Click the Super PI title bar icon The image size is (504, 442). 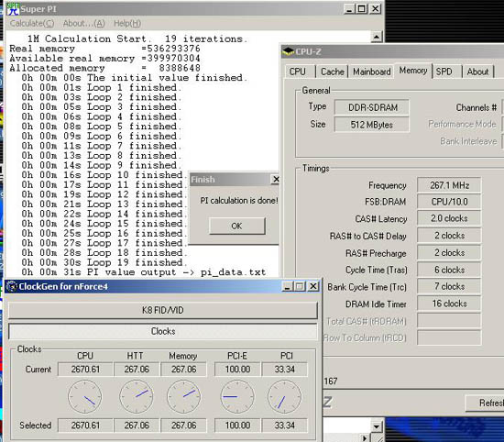[x=13, y=8]
